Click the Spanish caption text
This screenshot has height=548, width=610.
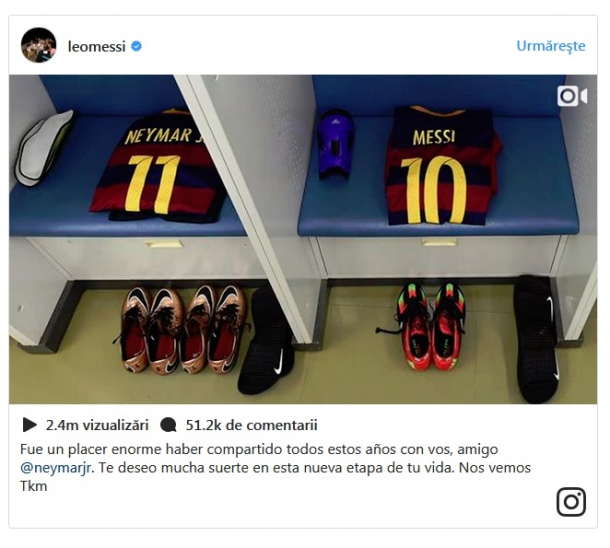point(275,467)
